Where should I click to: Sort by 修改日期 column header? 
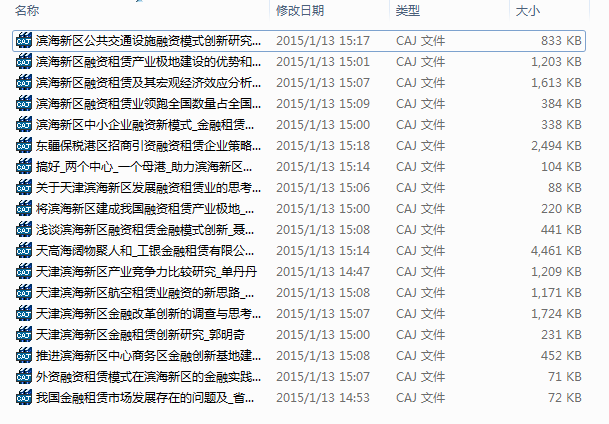[x=300, y=10]
